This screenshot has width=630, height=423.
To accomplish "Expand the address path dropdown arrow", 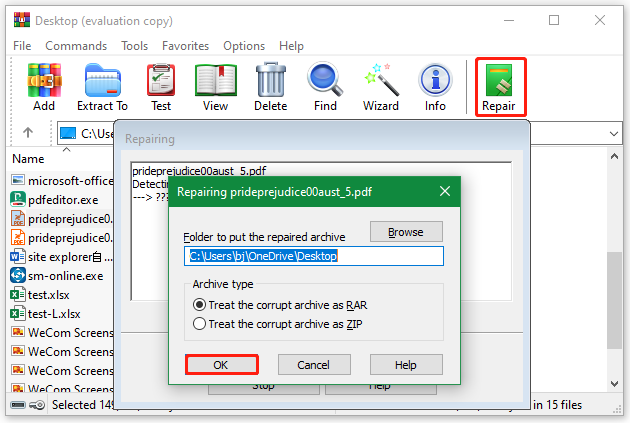I will click(613, 132).
